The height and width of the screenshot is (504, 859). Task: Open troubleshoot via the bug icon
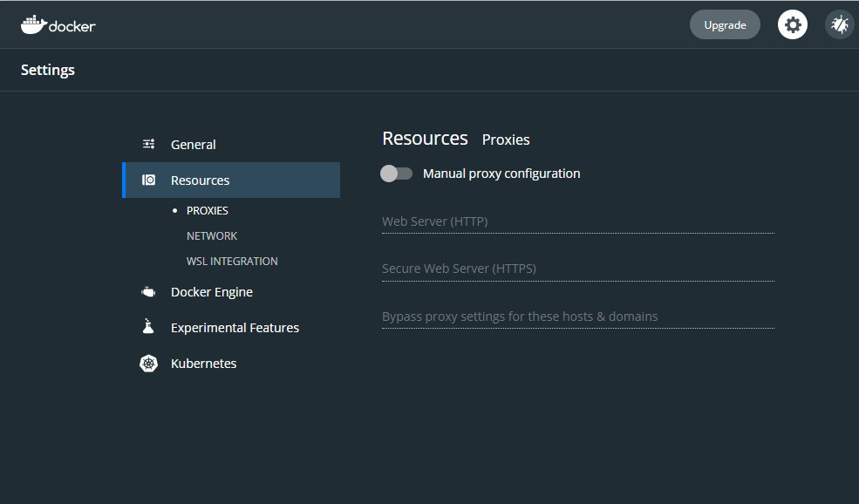[x=839, y=24]
